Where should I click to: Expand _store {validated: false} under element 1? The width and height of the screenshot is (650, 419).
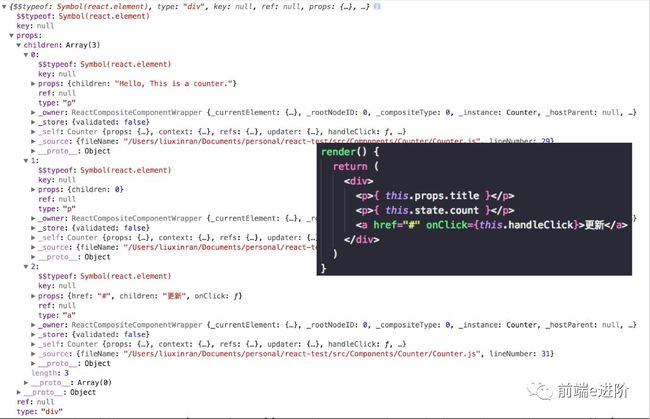[33, 228]
